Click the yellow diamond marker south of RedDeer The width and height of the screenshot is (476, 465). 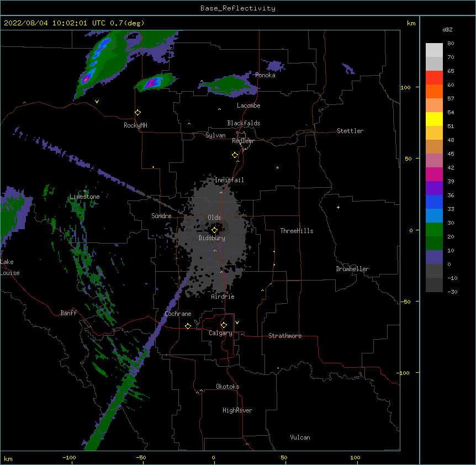(235, 155)
